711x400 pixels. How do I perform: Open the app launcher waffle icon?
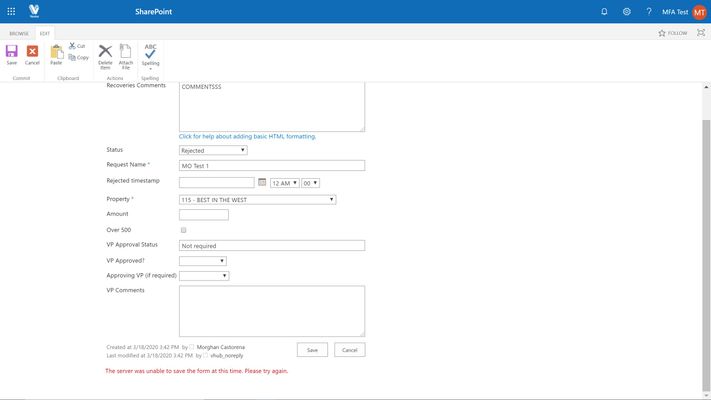click(11, 12)
